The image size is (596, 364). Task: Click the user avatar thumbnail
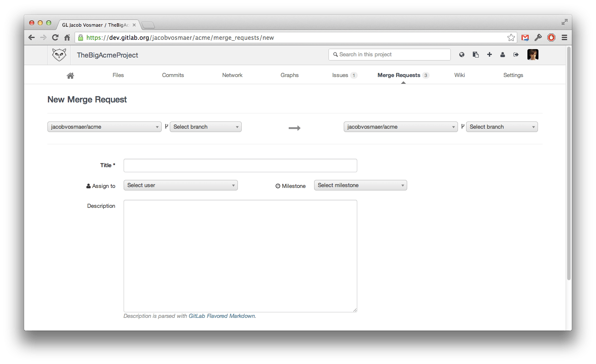pyautogui.click(x=533, y=54)
